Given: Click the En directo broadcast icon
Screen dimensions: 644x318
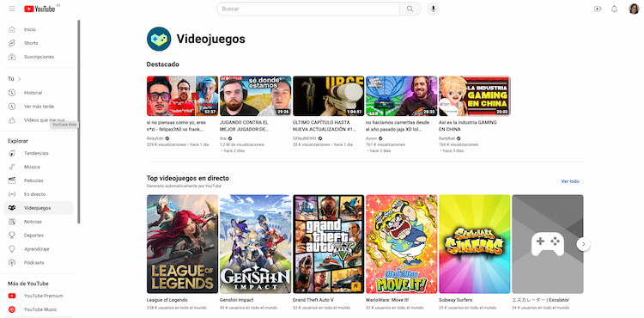Looking at the screenshot, I should (12, 194).
